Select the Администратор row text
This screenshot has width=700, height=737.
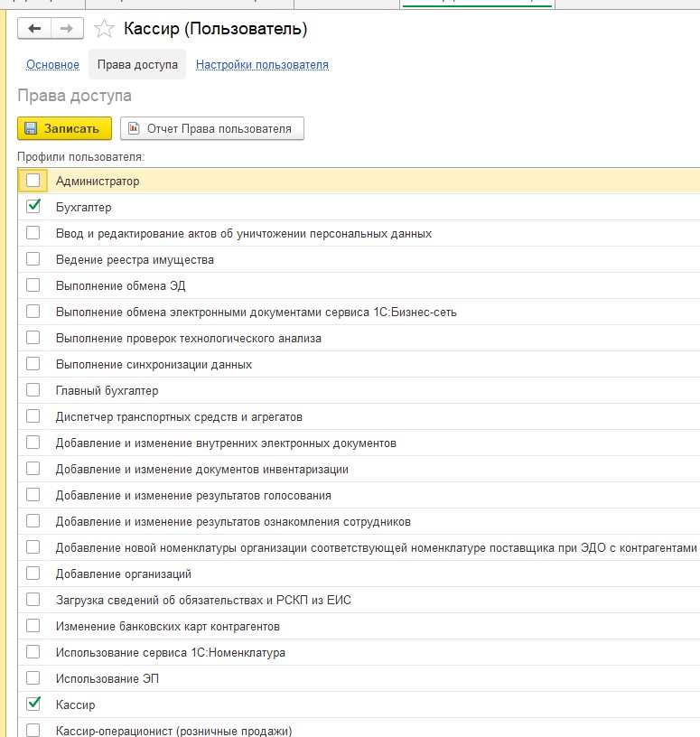[98, 181]
